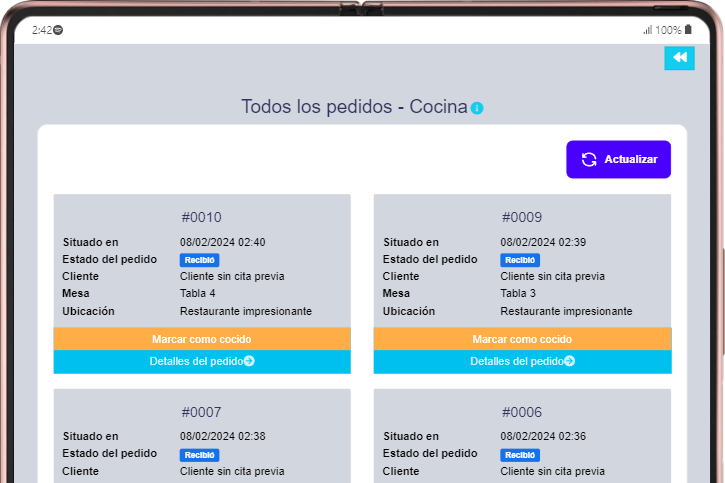The width and height of the screenshot is (725, 483).
Task: Click Cliente sin cita previa in #0009
Action: pos(552,276)
